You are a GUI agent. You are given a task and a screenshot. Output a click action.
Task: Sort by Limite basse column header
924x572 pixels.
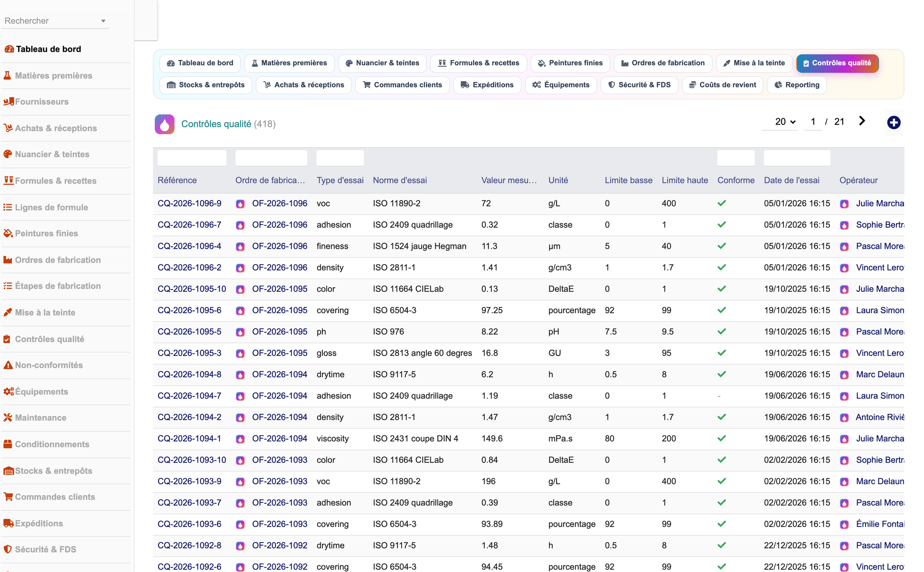click(628, 181)
